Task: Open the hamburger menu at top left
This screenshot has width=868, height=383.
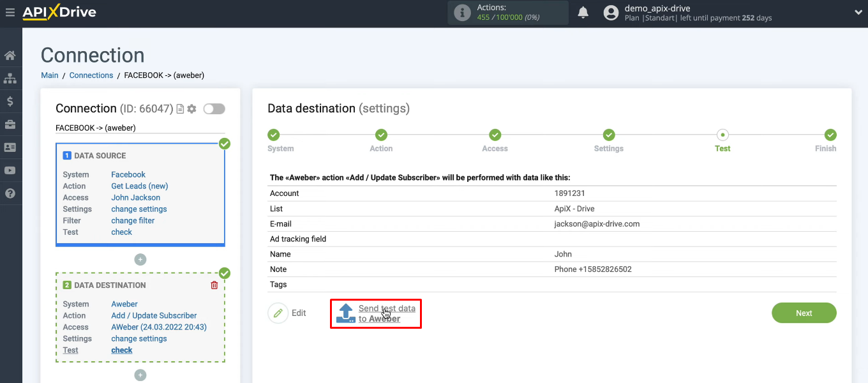Action: [10, 12]
